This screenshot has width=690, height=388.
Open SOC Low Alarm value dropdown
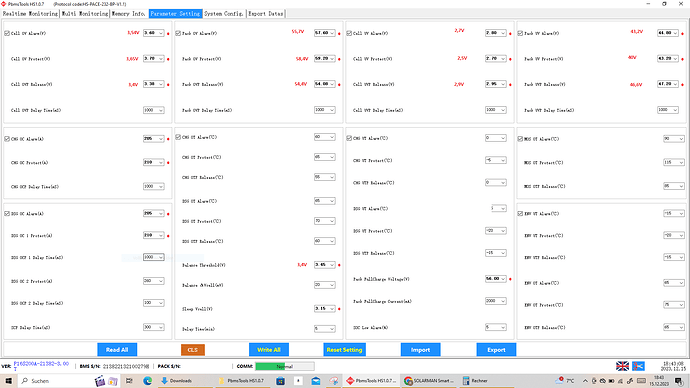pos(495,327)
